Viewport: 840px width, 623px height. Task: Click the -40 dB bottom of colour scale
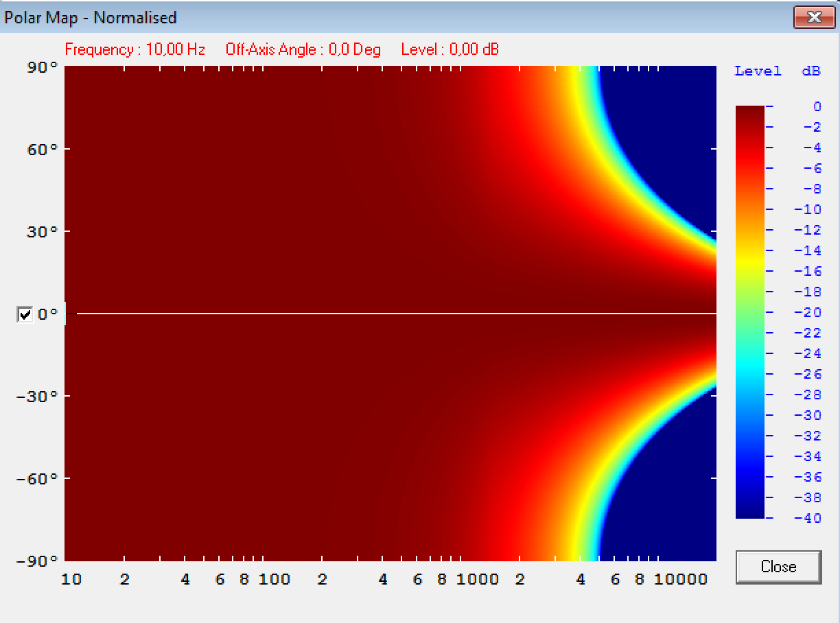click(x=749, y=516)
